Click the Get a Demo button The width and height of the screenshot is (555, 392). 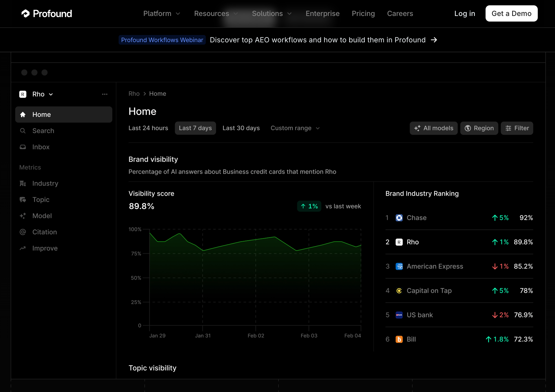[x=511, y=13]
